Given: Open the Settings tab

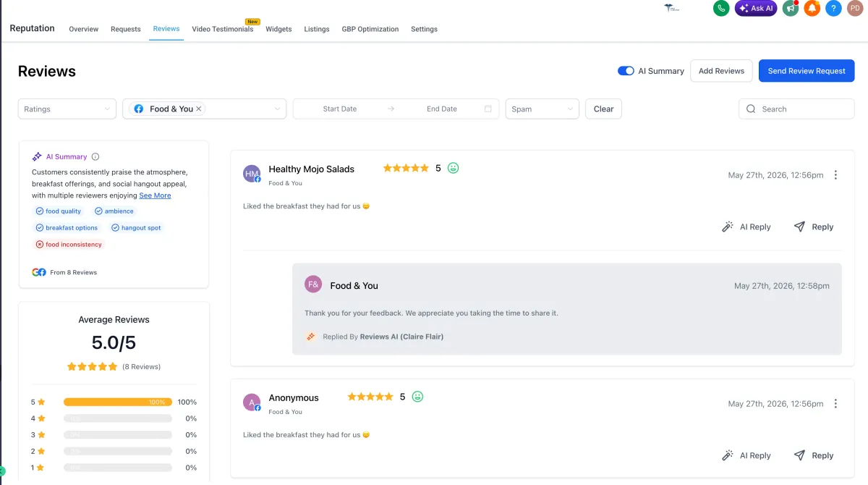Looking at the screenshot, I should click(424, 29).
